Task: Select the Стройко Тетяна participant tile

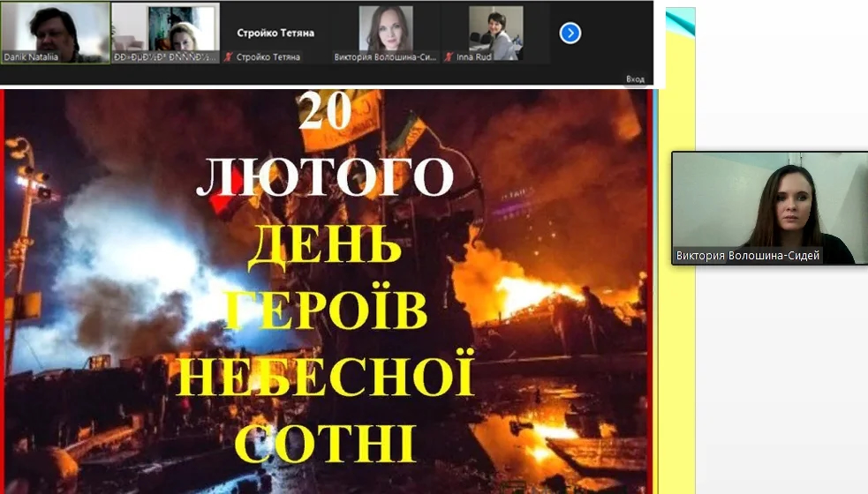Action: pos(275,33)
